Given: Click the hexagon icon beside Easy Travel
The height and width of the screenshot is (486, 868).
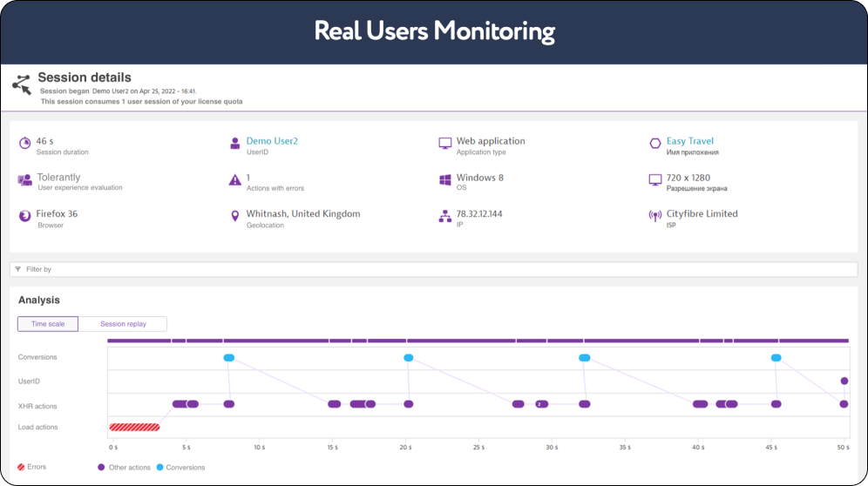Looking at the screenshot, I should [x=655, y=144].
